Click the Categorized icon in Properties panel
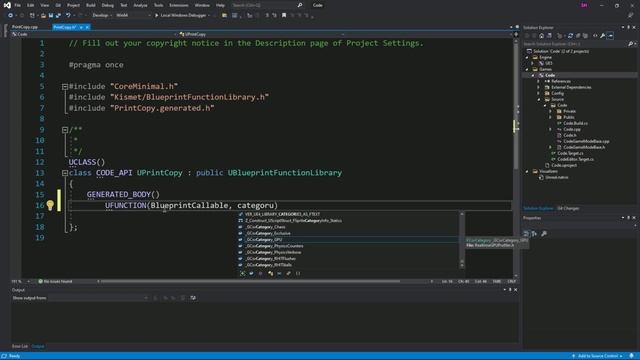Image resolution: width=640 pixels, height=360 pixels. tap(526, 233)
